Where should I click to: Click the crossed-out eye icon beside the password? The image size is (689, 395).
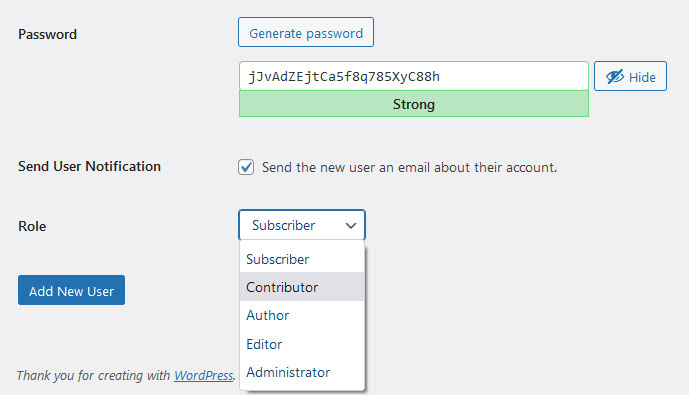tap(615, 77)
